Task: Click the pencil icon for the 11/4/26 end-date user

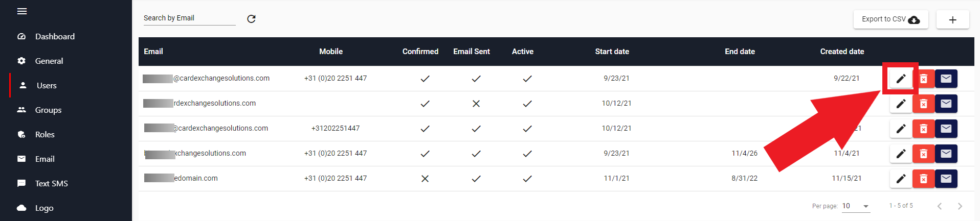Action: (x=901, y=154)
